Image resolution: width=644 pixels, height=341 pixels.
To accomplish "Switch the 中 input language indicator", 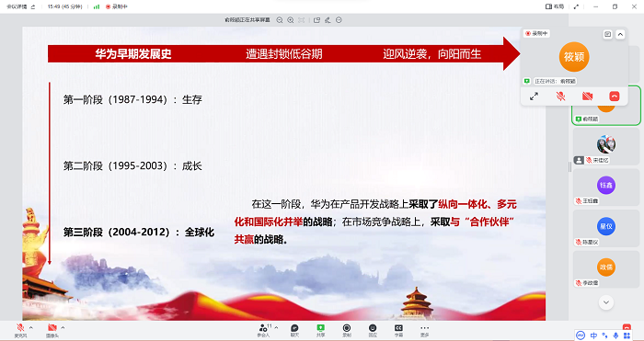I will (594, 335).
